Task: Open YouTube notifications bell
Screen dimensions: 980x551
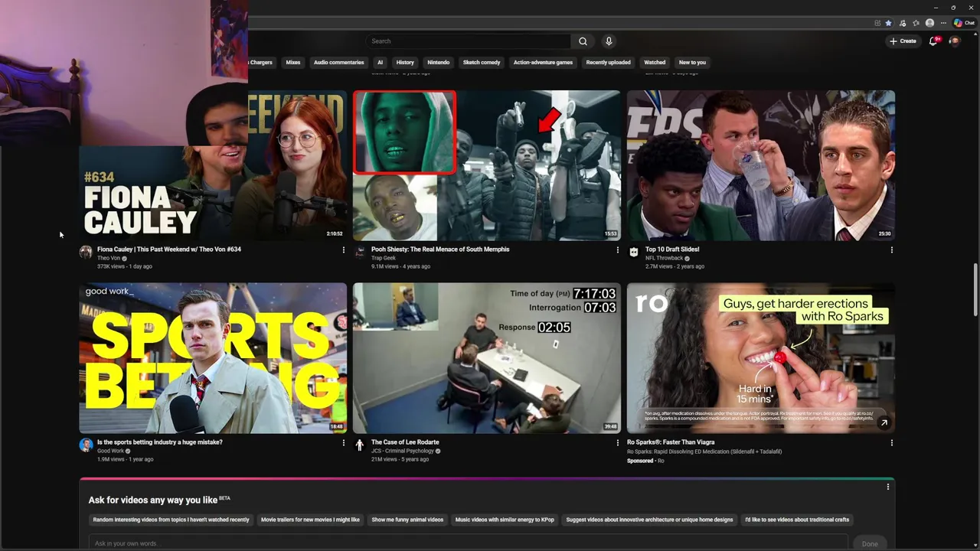Action: 933,41
